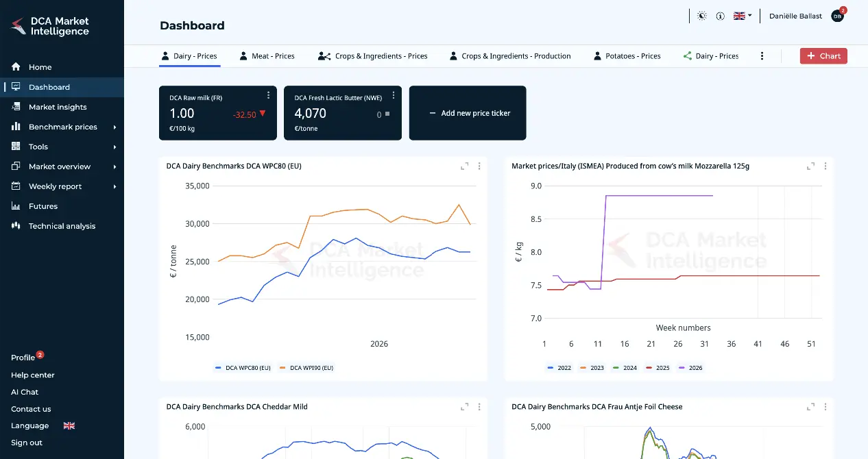Toggle the 2022 legend series
The image size is (868, 459).
pyautogui.click(x=559, y=368)
